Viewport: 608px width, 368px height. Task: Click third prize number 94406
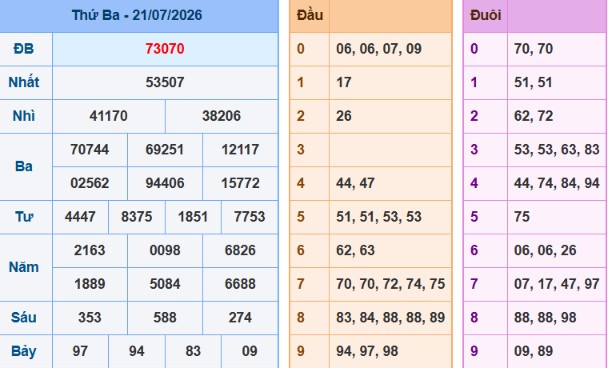pyautogui.click(x=165, y=183)
